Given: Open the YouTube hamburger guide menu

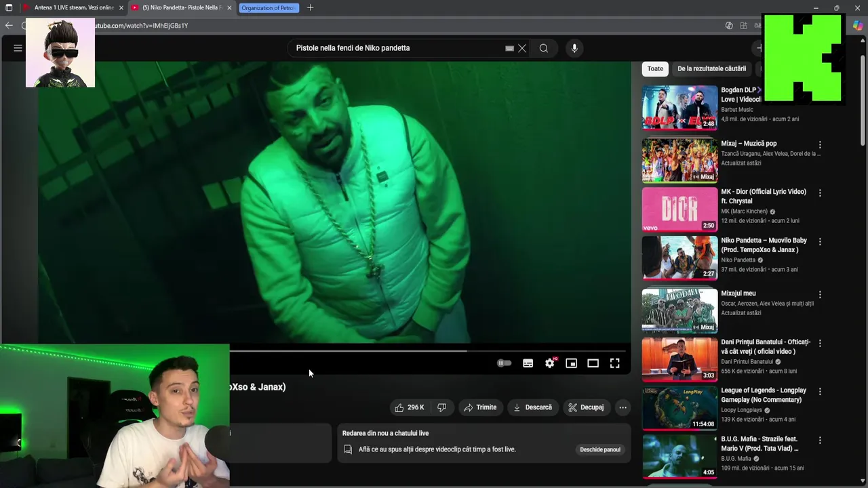Looking at the screenshot, I should [x=18, y=48].
